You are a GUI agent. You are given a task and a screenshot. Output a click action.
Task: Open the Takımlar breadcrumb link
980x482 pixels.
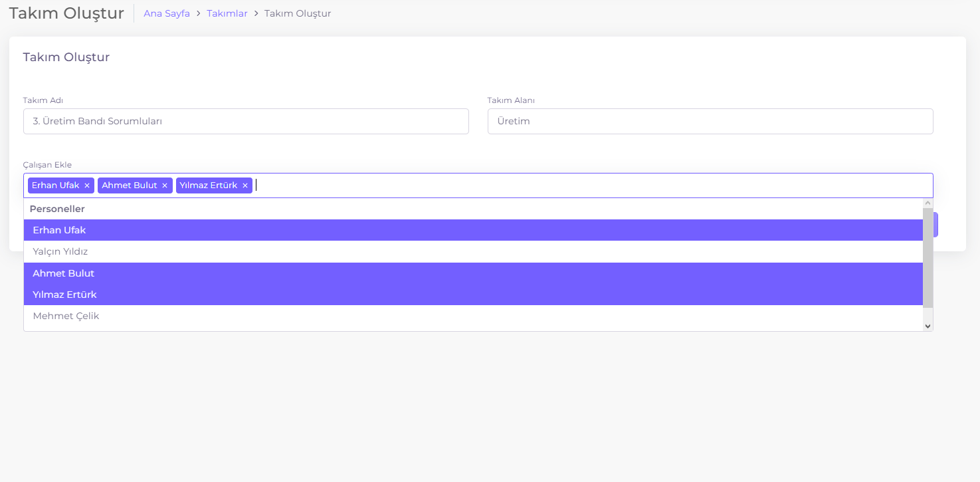227,13
